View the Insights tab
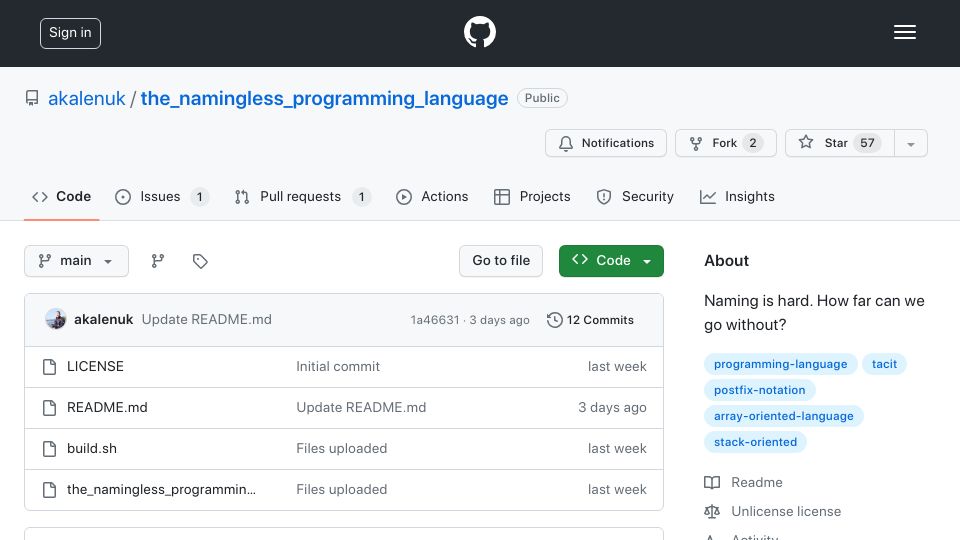The image size is (960, 540). [x=737, y=197]
